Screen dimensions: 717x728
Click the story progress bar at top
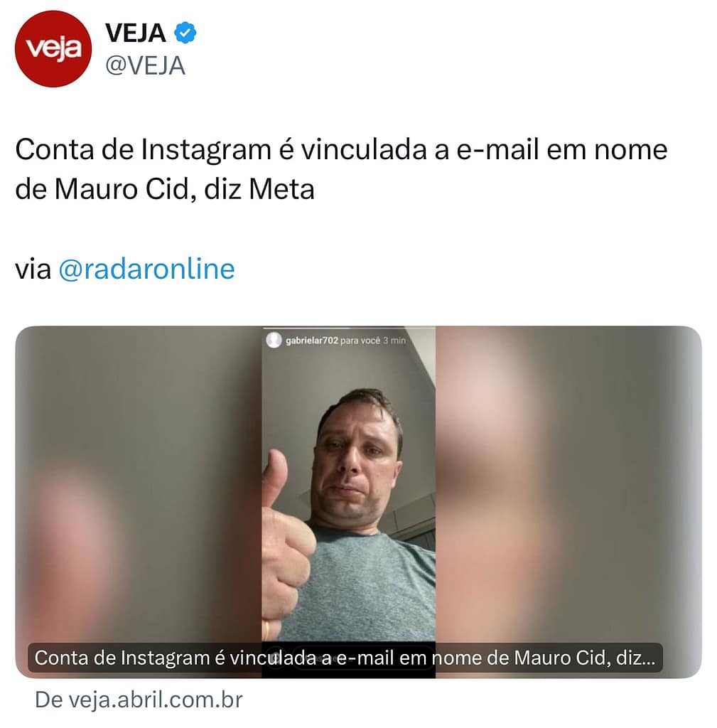(x=348, y=328)
